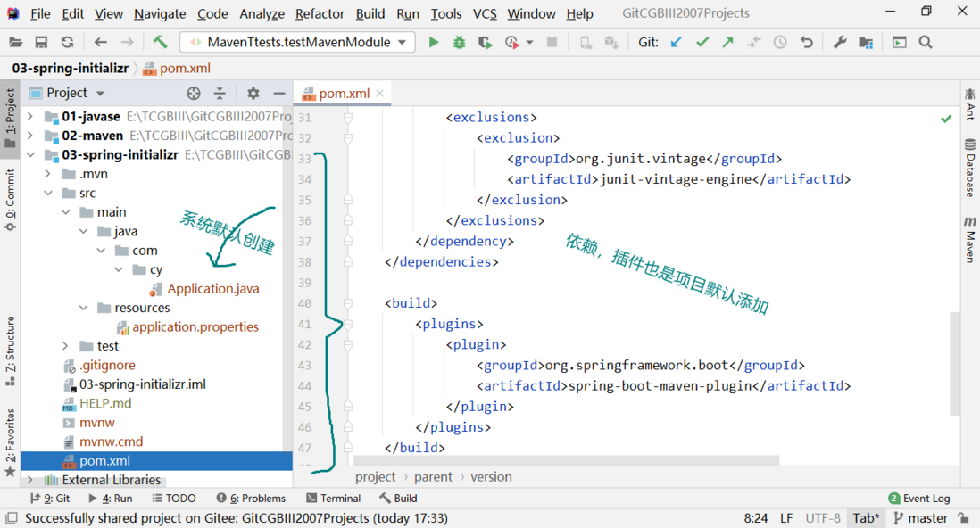Screen dimensions: 980x528
Task: Open the TODO tool window
Action: (x=174, y=498)
